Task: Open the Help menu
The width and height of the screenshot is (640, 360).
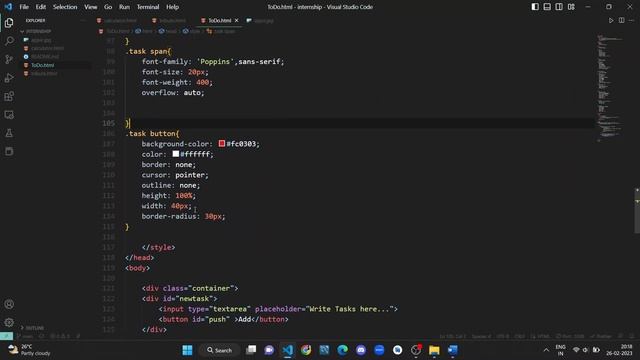Action: [173, 7]
